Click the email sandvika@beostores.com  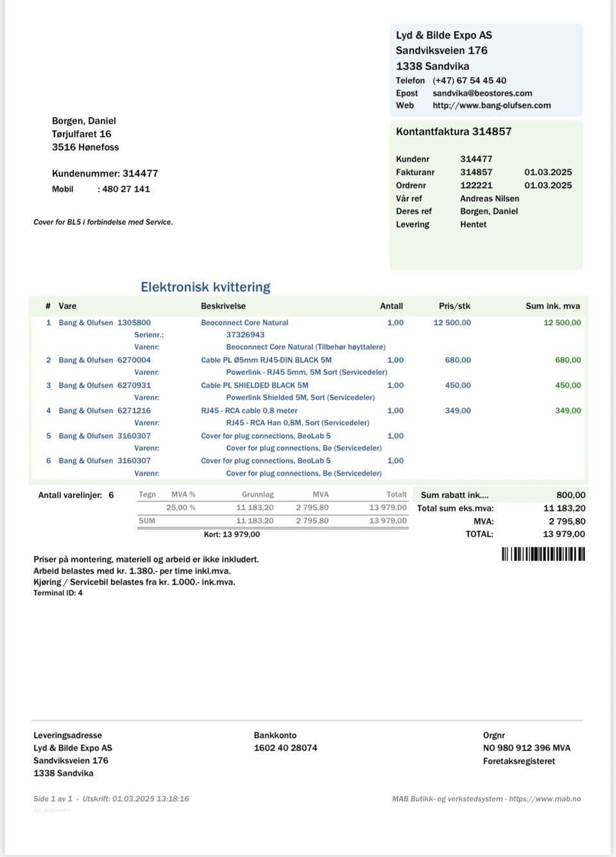[x=482, y=93]
